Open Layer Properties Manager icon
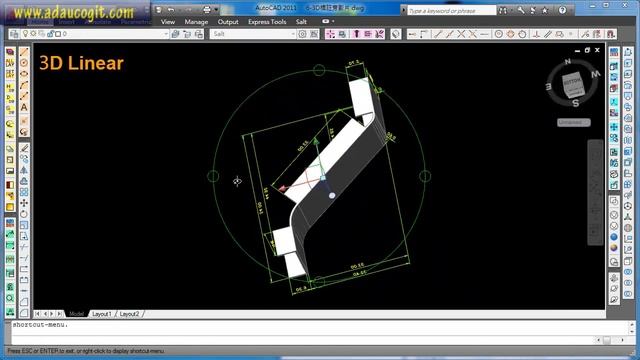Screen dimensions: 640x360 (14, 34)
